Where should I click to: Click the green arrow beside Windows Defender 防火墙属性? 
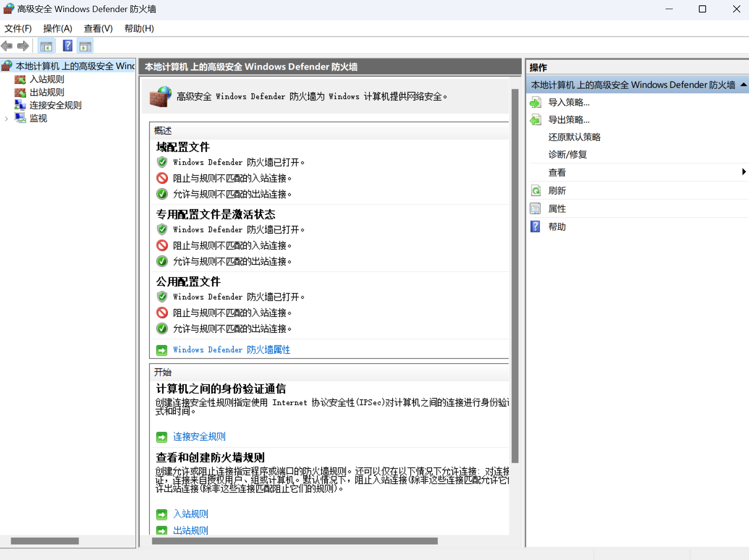tap(162, 350)
